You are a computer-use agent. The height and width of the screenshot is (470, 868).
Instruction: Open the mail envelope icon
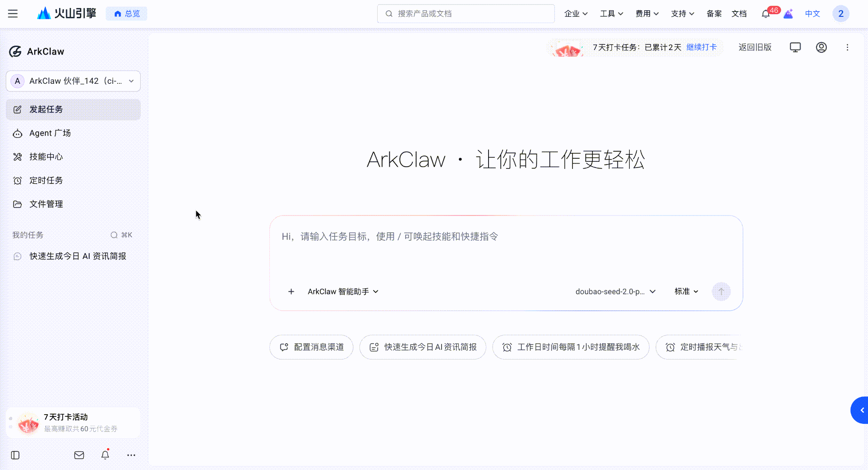click(79, 455)
